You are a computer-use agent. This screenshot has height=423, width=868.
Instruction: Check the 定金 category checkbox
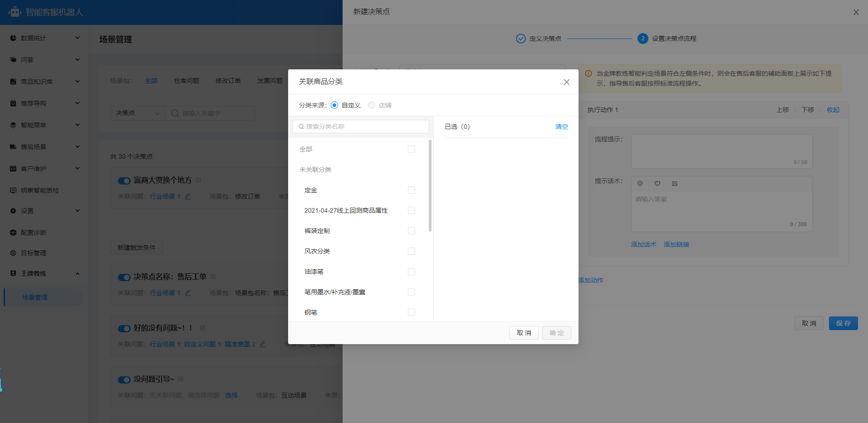click(412, 190)
